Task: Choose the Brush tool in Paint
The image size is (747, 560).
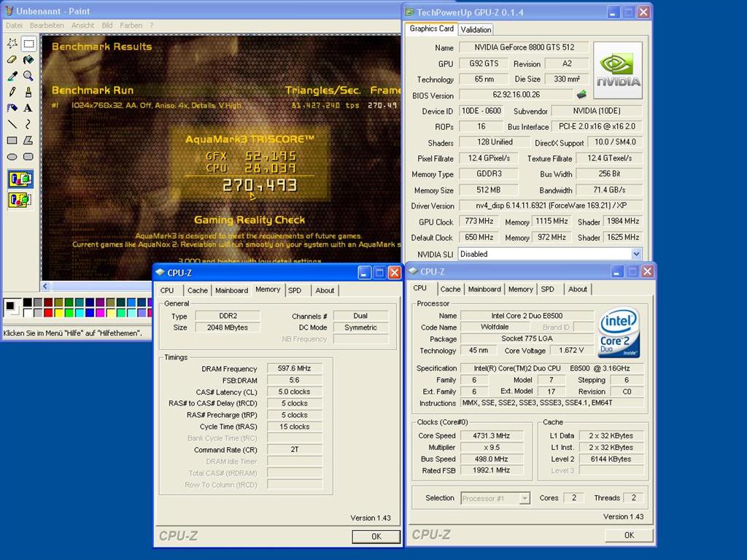Action: pos(28,92)
